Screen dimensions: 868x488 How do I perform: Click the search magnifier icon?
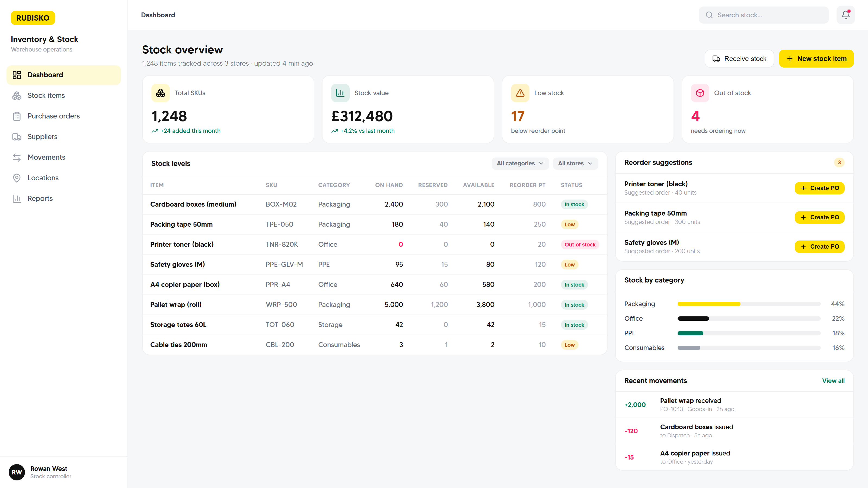click(709, 15)
